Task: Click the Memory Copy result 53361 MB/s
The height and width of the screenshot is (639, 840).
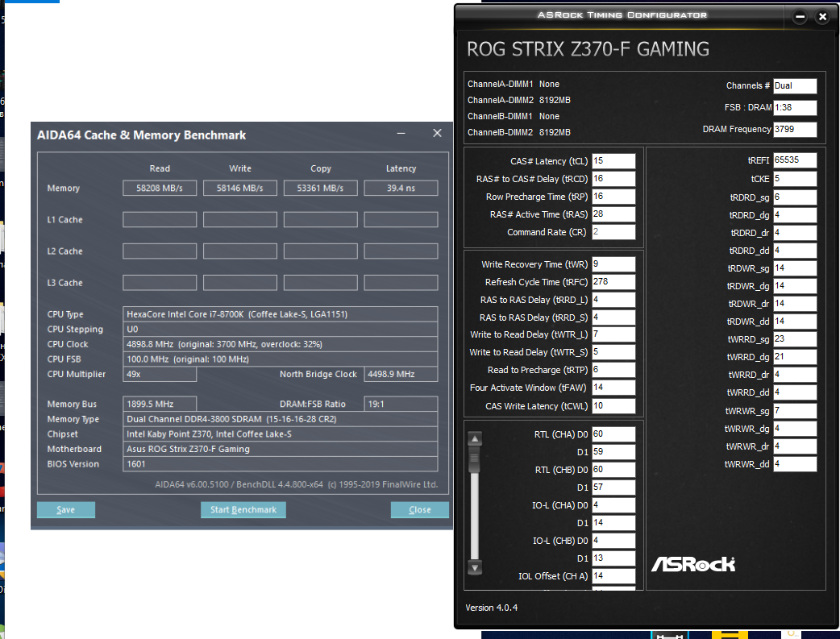Action: tap(320, 188)
